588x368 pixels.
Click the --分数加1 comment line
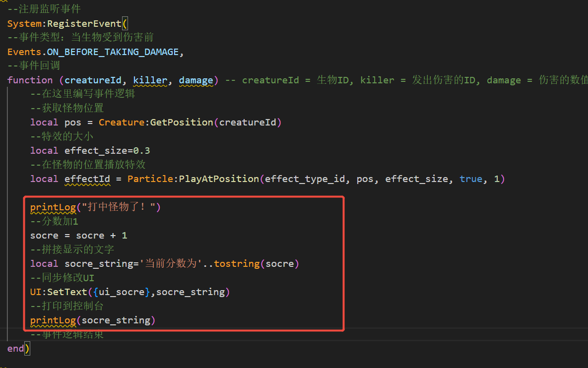[x=54, y=221]
